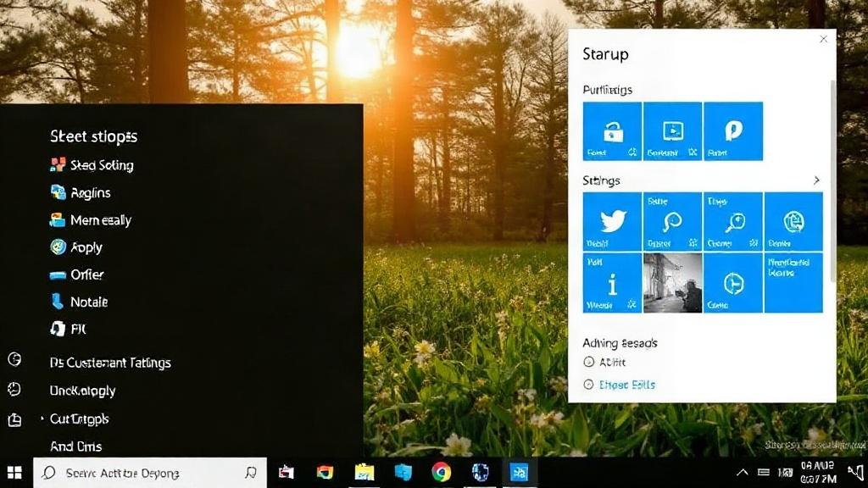Open the Eftpet Eglls link
This screenshot has height=488, width=868.
click(x=627, y=385)
